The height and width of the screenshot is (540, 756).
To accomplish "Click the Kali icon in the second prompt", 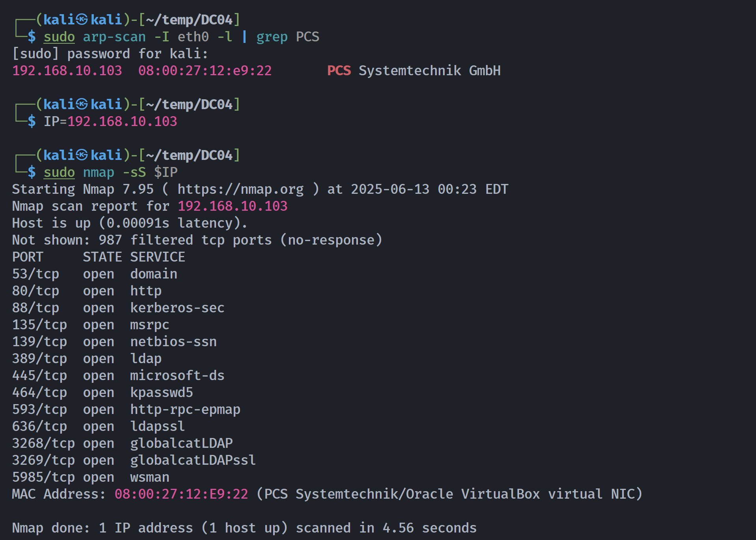I will (82, 104).
